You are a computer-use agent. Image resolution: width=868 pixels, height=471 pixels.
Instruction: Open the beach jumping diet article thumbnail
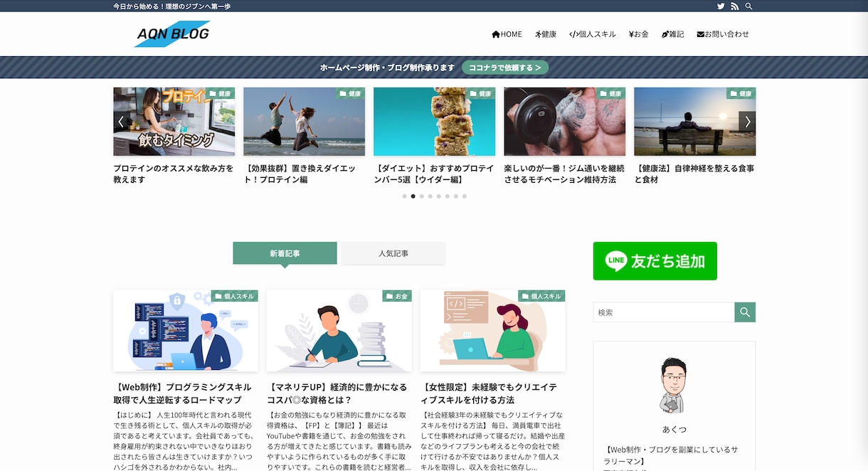pyautogui.click(x=304, y=122)
